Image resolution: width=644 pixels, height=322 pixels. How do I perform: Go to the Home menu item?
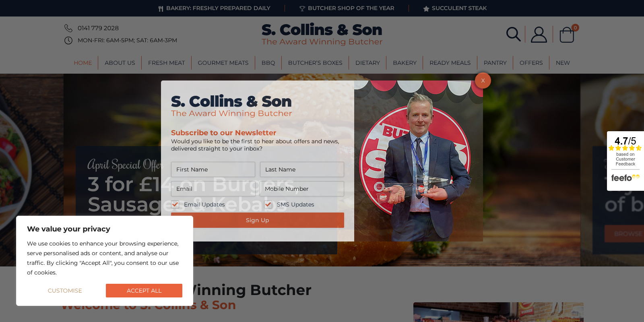[83, 63]
